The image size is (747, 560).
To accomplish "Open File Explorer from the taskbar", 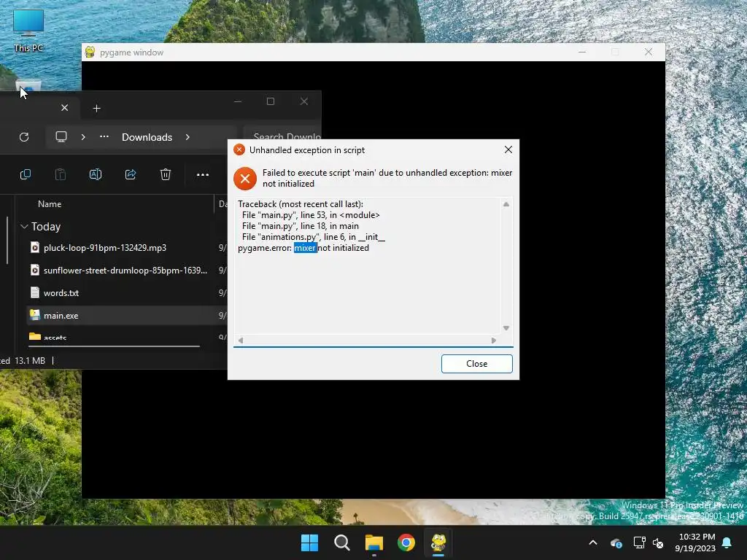I will tap(374, 542).
